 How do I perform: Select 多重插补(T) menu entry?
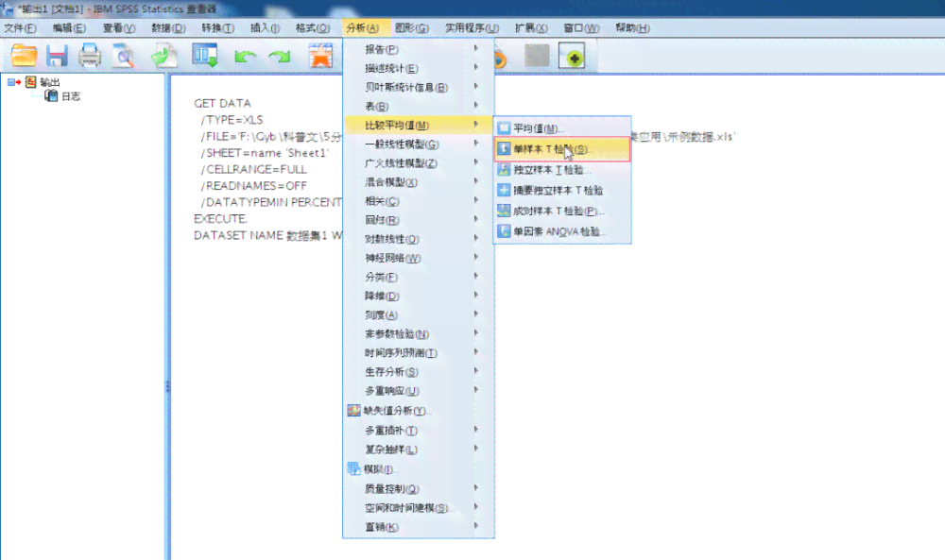click(x=419, y=431)
